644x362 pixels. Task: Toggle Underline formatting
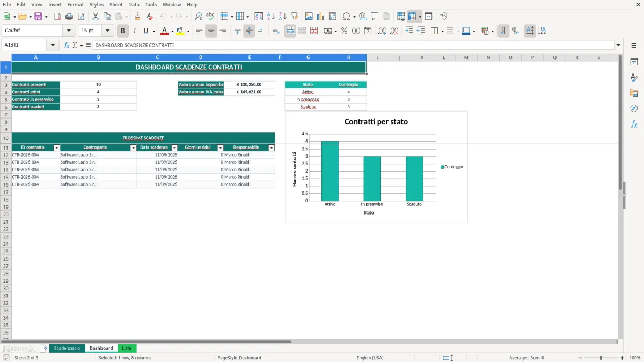click(x=145, y=31)
